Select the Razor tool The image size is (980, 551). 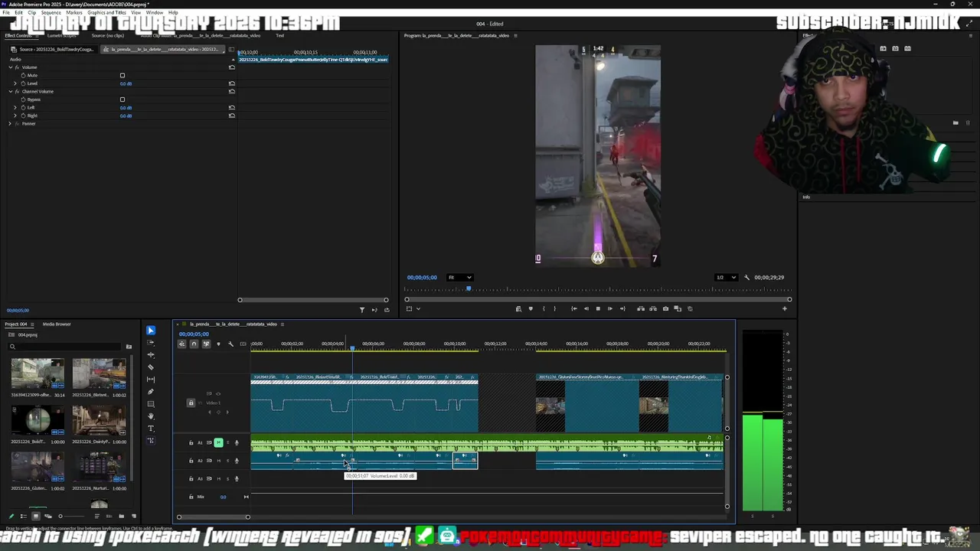(x=151, y=367)
